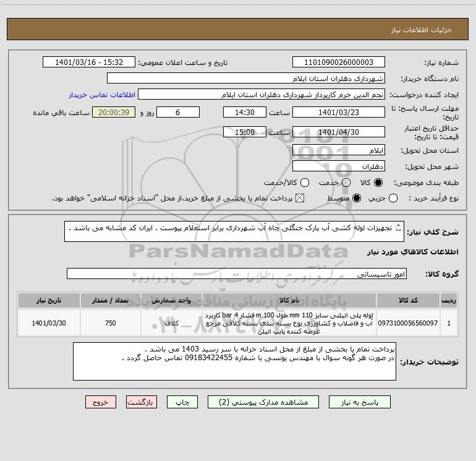
Task: Click row number 1 cell
Action: point(449,323)
